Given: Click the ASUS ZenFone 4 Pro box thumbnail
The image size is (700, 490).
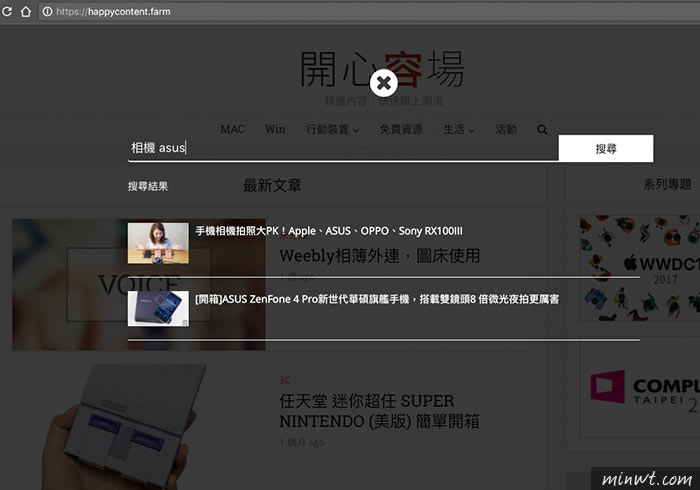Looking at the screenshot, I should (158, 308).
